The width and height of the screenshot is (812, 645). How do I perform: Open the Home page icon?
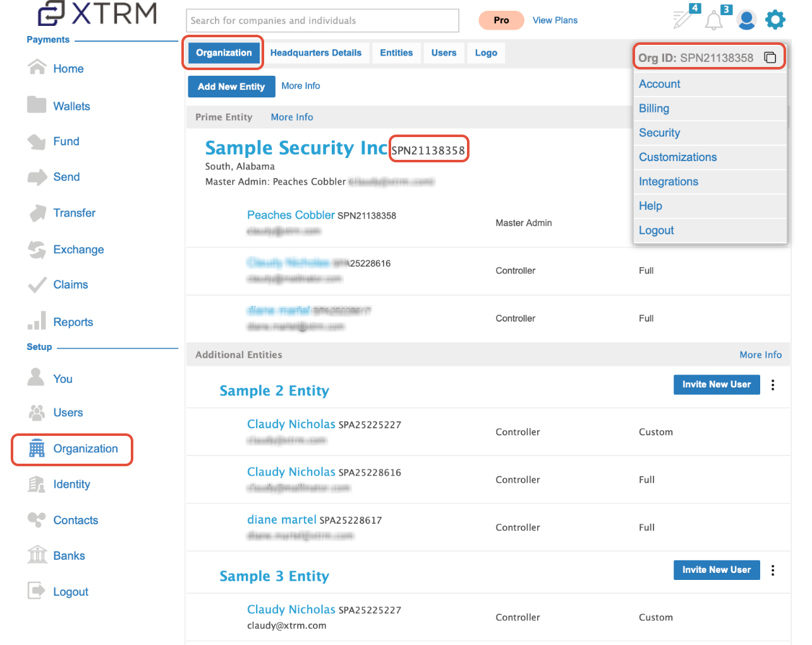[37, 67]
